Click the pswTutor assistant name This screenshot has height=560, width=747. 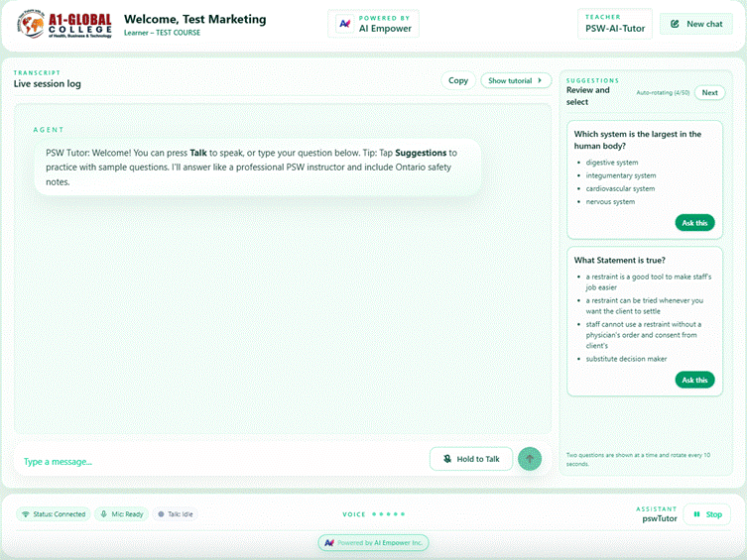[660, 518]
